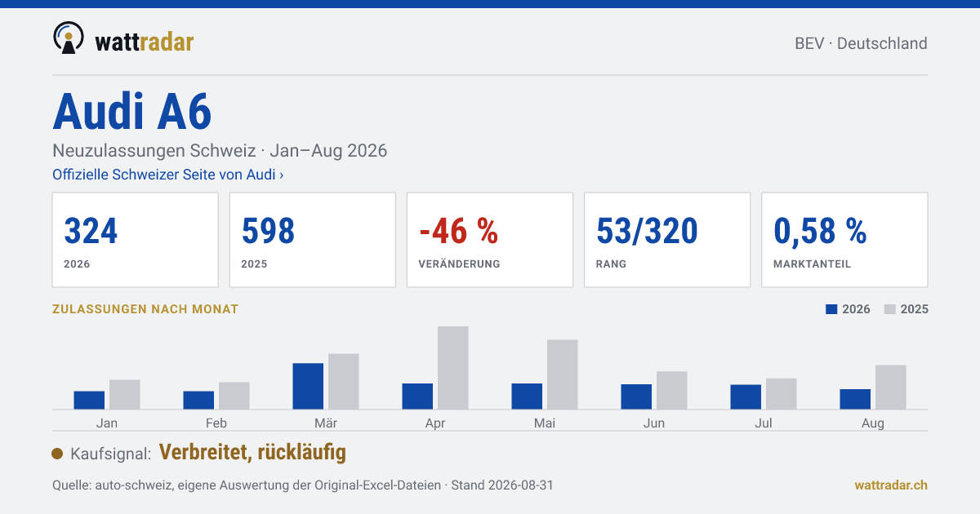Click 'Neuzulassungen Schweiz · Jan–Aug 2026' subtitle
980x514 pixels.
click(x=220, y=151)
